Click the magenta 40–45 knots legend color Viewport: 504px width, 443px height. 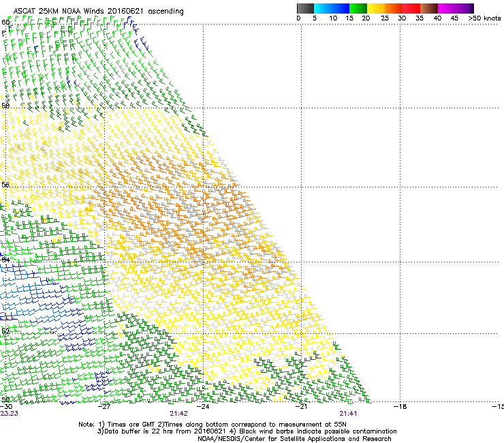click(447, 8)
